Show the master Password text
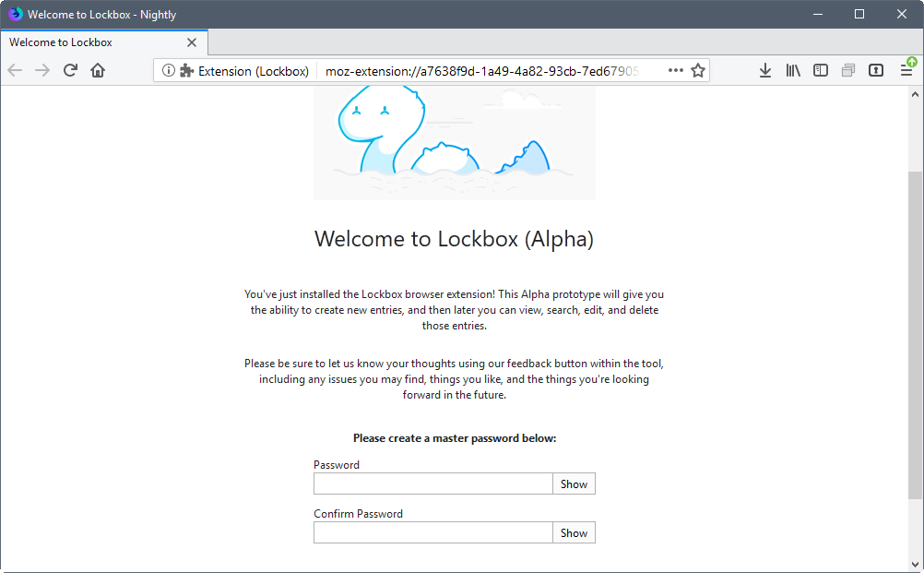Screen dimensions: 924x573 pyautogui.click(x=574, y=483)
